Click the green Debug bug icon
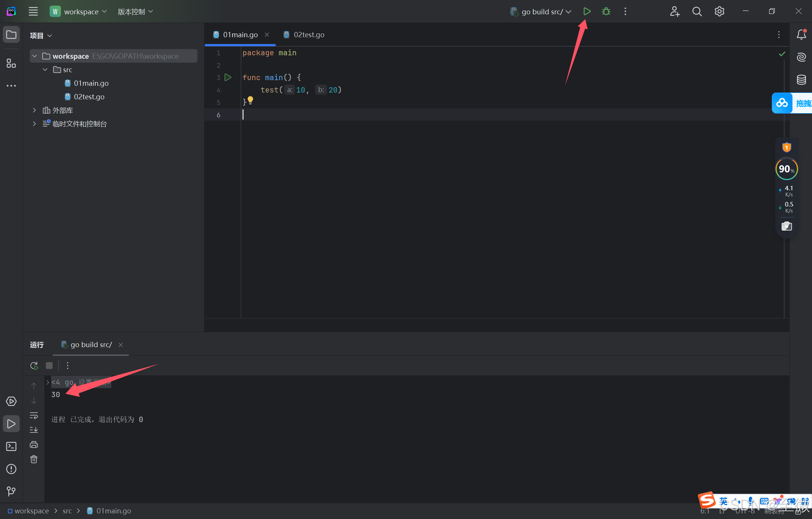Image resolution: width=812 pixels, height=519 pixels. pyautogui.click(x=606, y=12)
